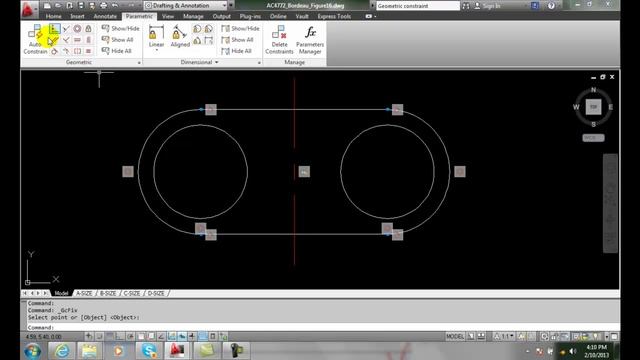This screenshot has height=360, width=640.
Task: Click the Undo arrow in Quick Access toolbar
Action: [x=115, y=6]
